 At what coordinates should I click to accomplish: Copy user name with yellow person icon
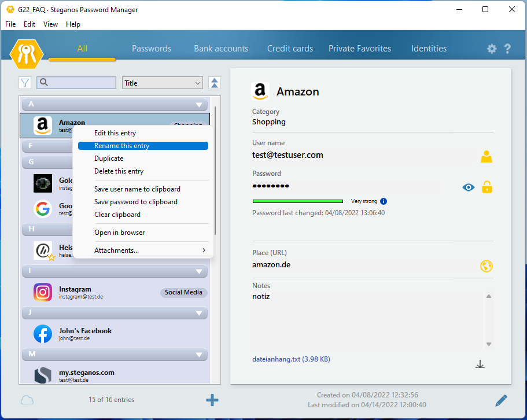(487, 156)
